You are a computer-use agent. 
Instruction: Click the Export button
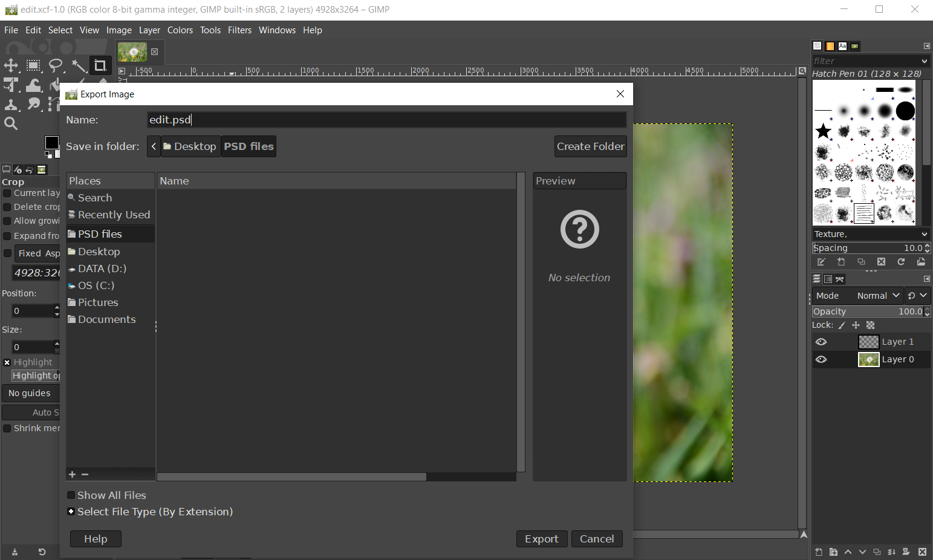(541, 539)
